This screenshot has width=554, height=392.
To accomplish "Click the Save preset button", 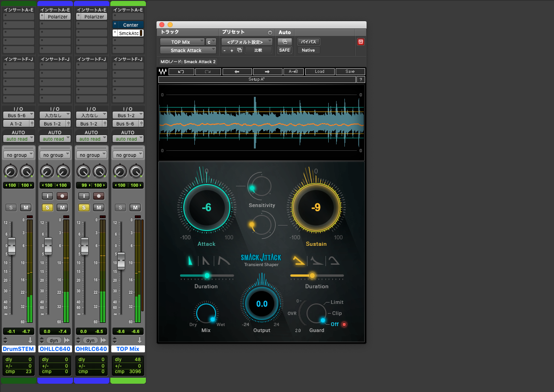I will tap(350, 71).
